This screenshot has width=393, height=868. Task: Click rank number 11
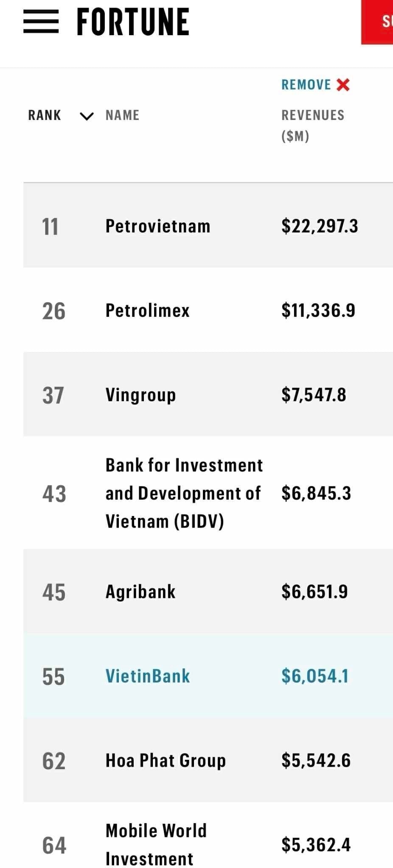(x=50, y=226)
